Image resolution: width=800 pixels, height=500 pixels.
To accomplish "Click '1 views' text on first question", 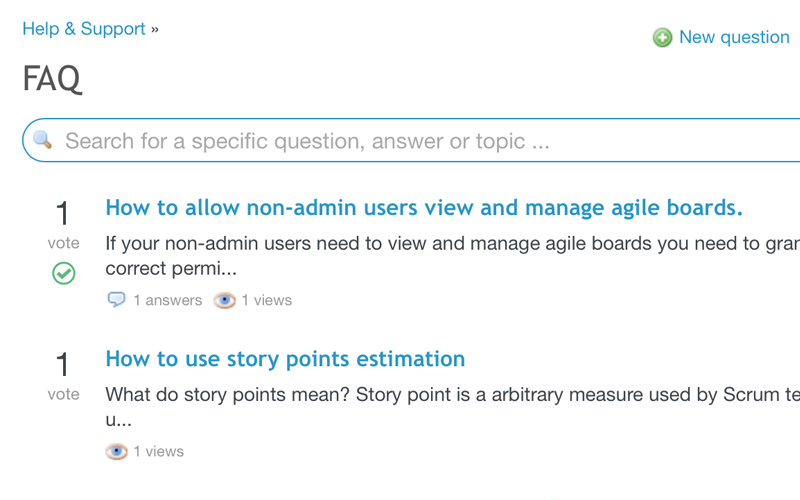I will (x=267, y=300).
